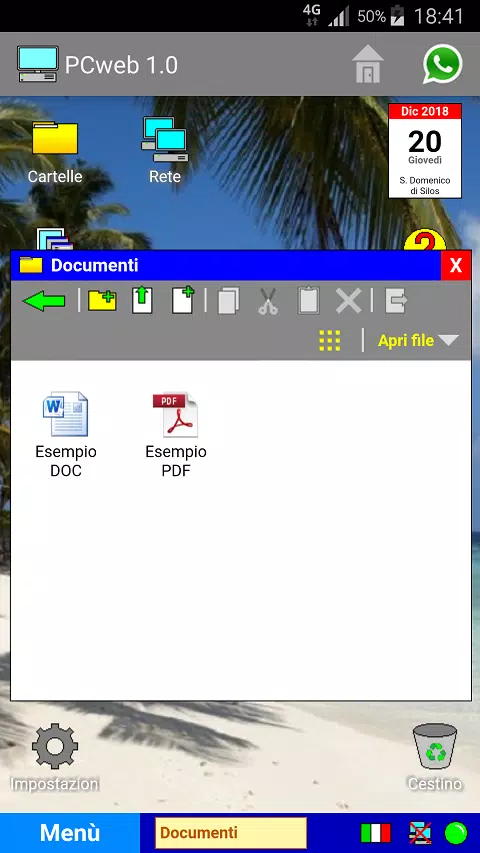Screen dimensions: 480x853
Task: Toggle the yellow grid view icon
Action: coord(330,341)
